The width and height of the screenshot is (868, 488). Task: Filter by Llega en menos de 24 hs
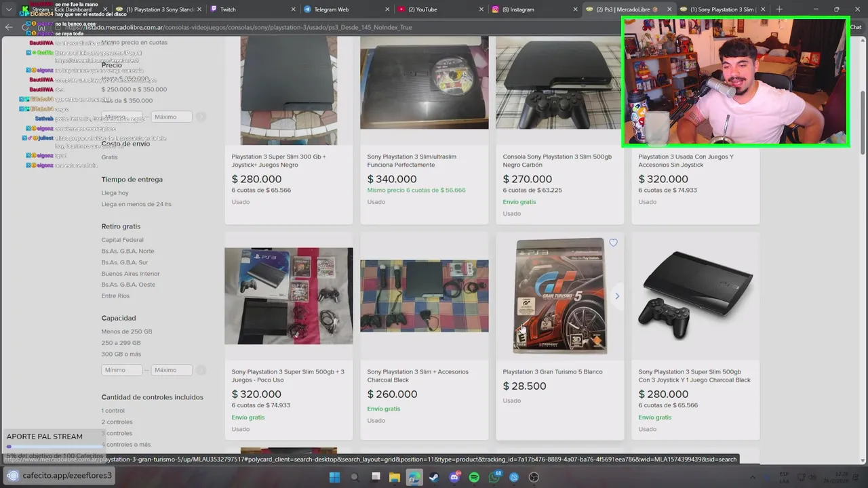[x=136, y=204]
